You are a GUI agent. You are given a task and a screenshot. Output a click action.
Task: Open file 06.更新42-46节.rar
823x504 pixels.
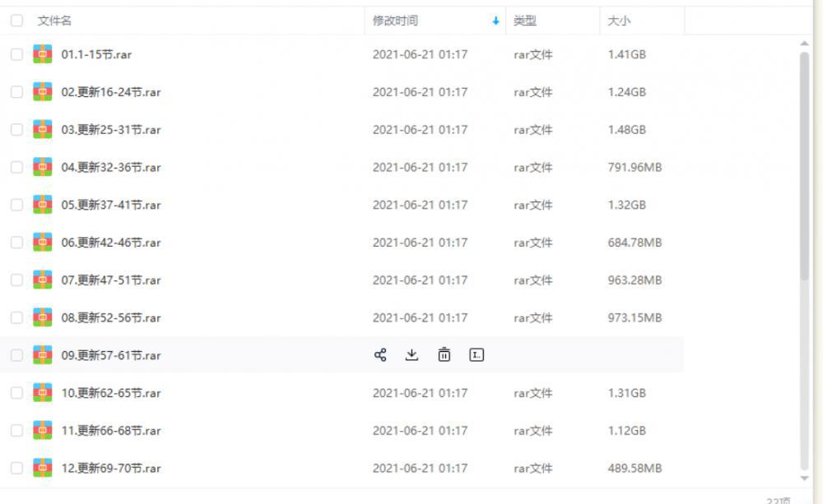coord(111,243)
